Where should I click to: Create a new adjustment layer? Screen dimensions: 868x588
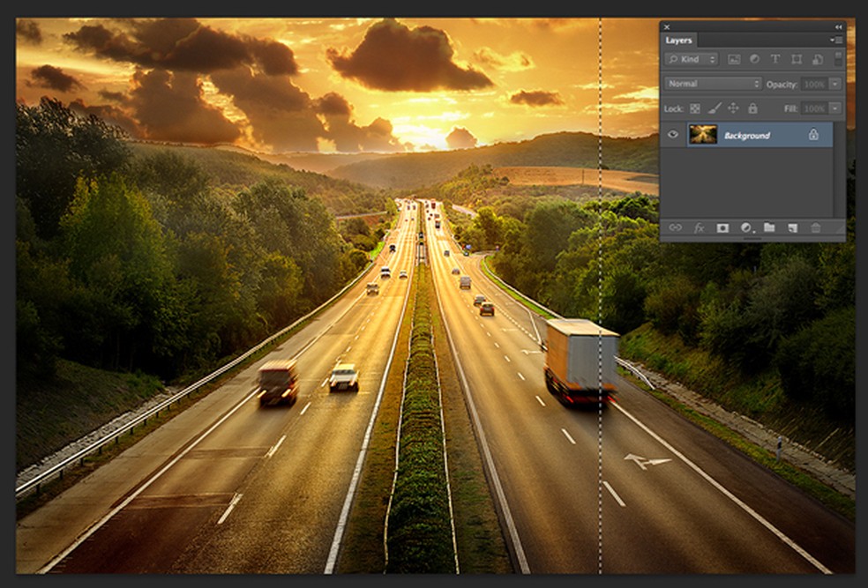pos(746,227)
